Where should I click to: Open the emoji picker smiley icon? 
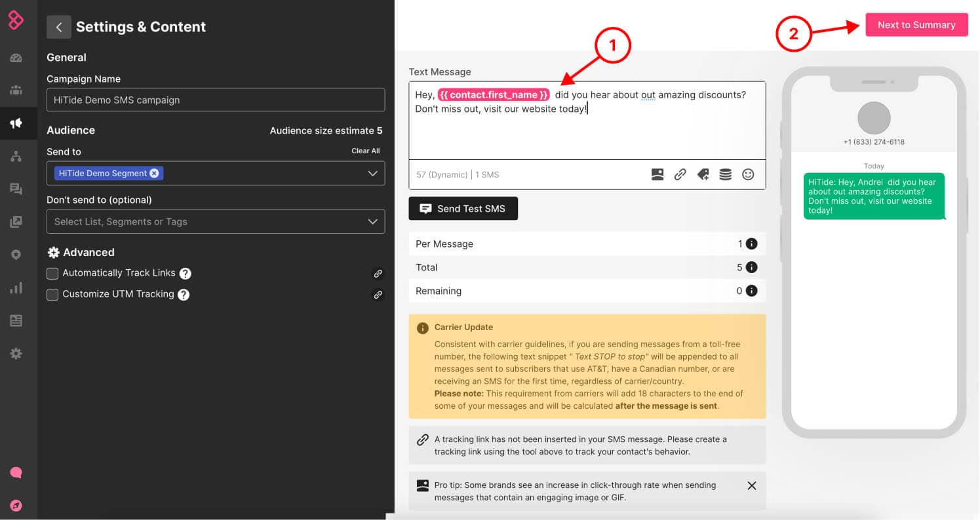[748, 174]
